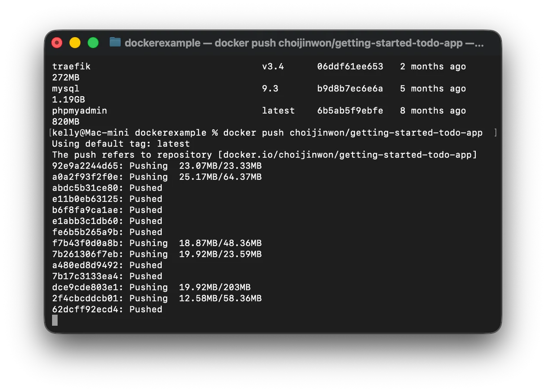
Task: Close the terminal window with red button
Action: point(57,42)
